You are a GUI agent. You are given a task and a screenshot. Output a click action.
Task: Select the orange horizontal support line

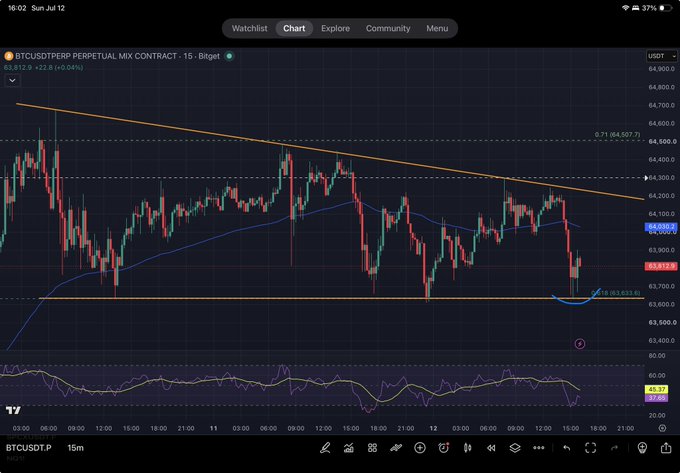click(x=341, y=298)
